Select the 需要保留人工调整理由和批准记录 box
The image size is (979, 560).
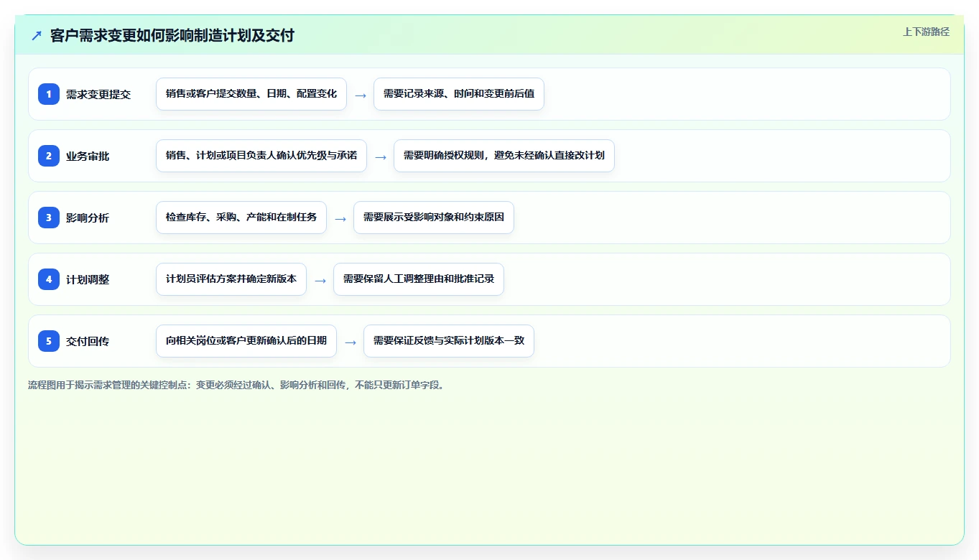coord(419,279)
